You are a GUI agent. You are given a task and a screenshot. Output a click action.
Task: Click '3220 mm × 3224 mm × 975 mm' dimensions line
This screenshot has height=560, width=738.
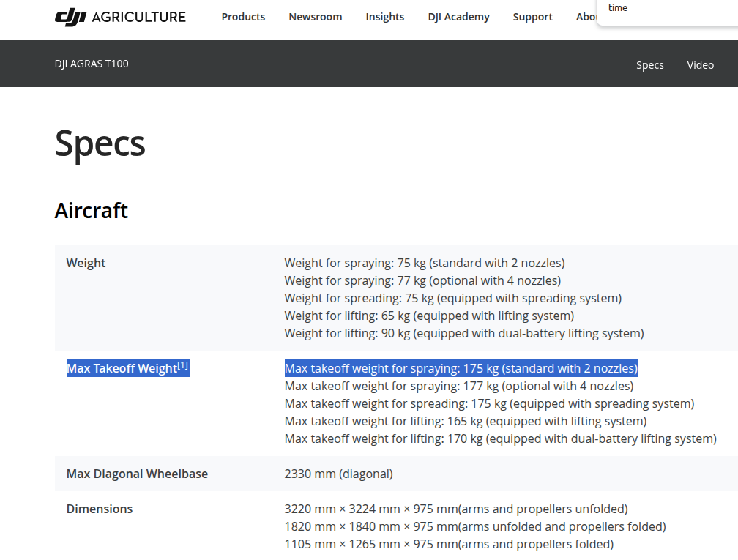click(456, 509)
